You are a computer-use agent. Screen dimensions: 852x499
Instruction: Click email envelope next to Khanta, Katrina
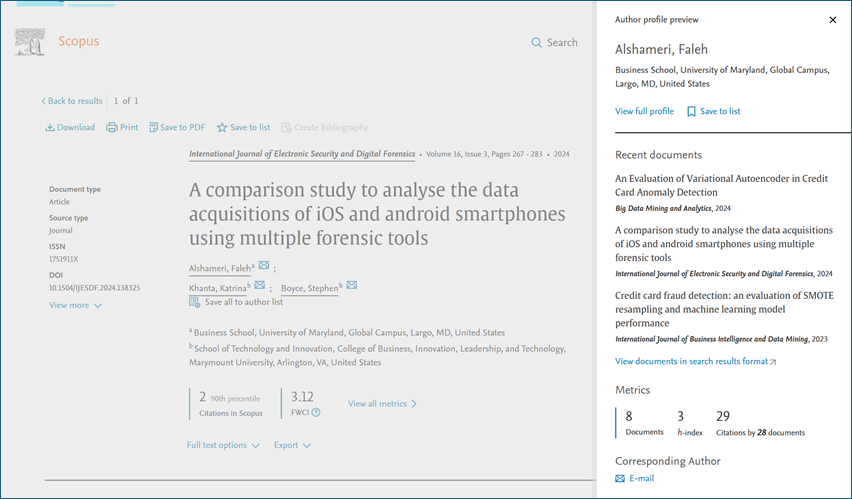pos(259,287)
